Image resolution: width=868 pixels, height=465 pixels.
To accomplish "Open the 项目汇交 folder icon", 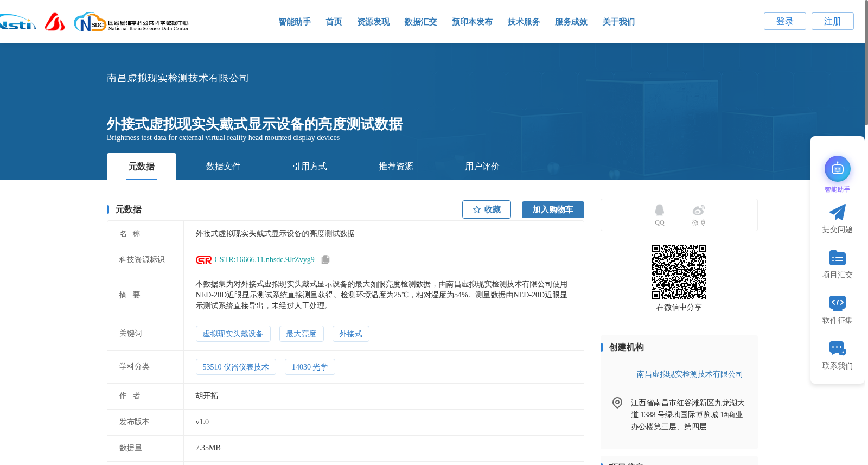I will click(x=838, y=258).
